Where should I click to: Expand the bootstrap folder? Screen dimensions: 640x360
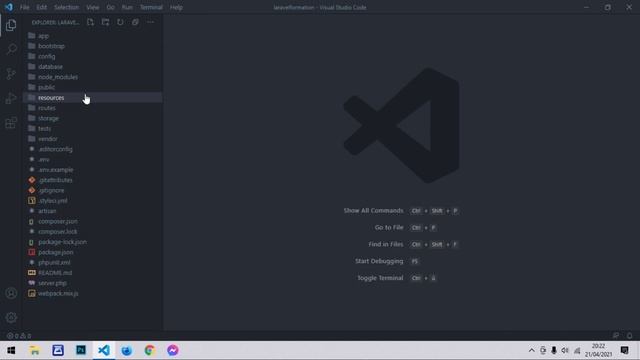pos(93,46)
